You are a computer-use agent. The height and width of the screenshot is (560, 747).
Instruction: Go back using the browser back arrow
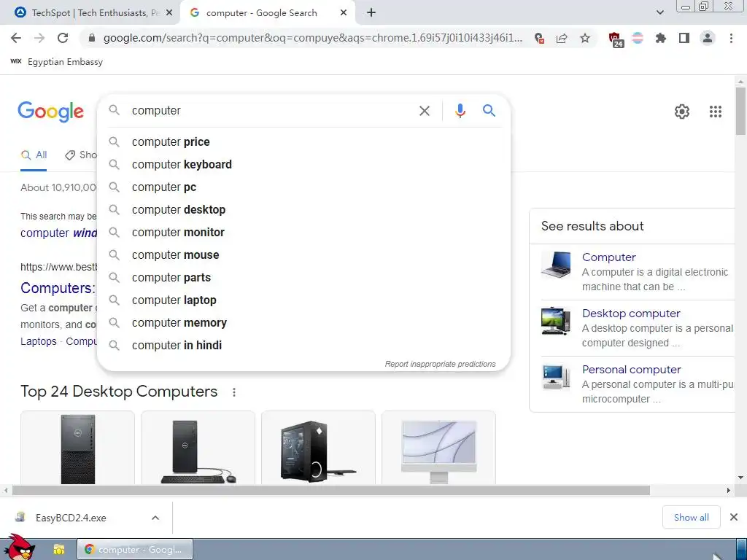16,38
